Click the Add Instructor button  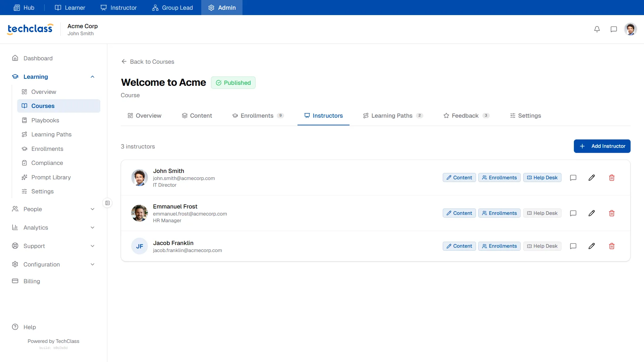click(x=602, y=146)
